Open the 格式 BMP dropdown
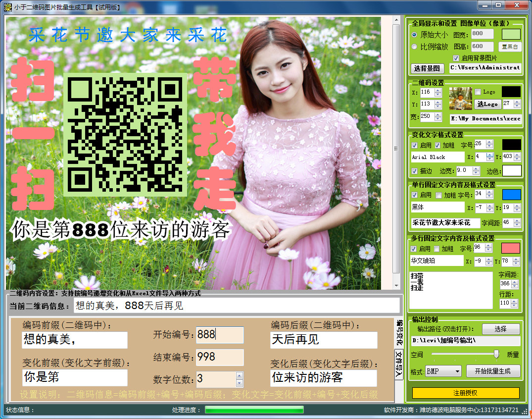The height and width of the screenshot is (419, 532). click(443, 371)
